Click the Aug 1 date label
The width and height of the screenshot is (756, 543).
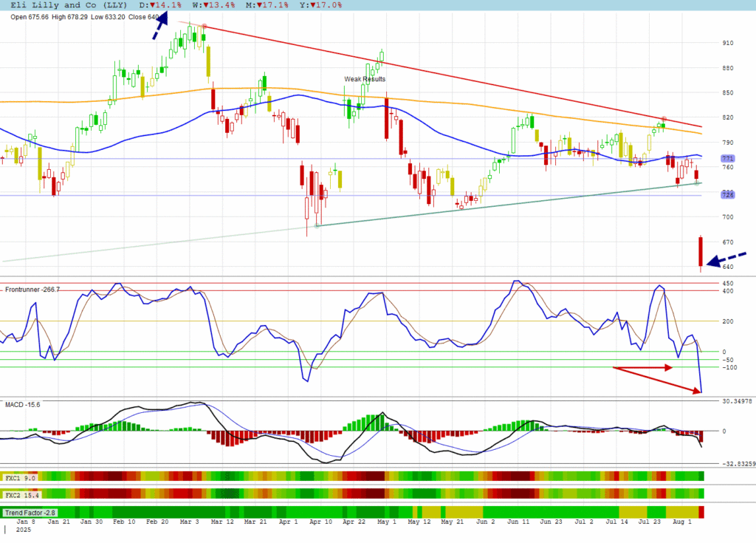tap(681, 522)
